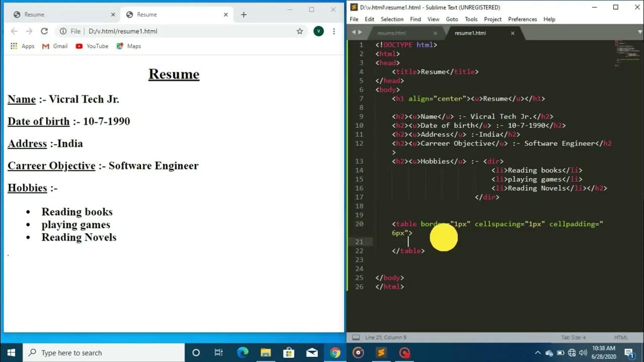Open Mail app from taskbar
Viewport: 644px width, 362px height.
[312, 352]
